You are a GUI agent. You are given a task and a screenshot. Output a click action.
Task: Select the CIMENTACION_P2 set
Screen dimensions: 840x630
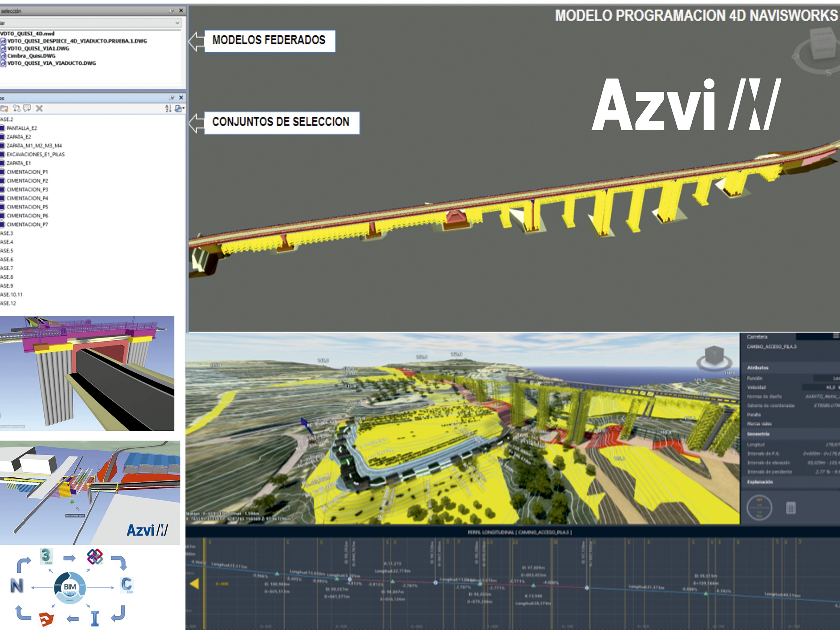tap(27, 181)
